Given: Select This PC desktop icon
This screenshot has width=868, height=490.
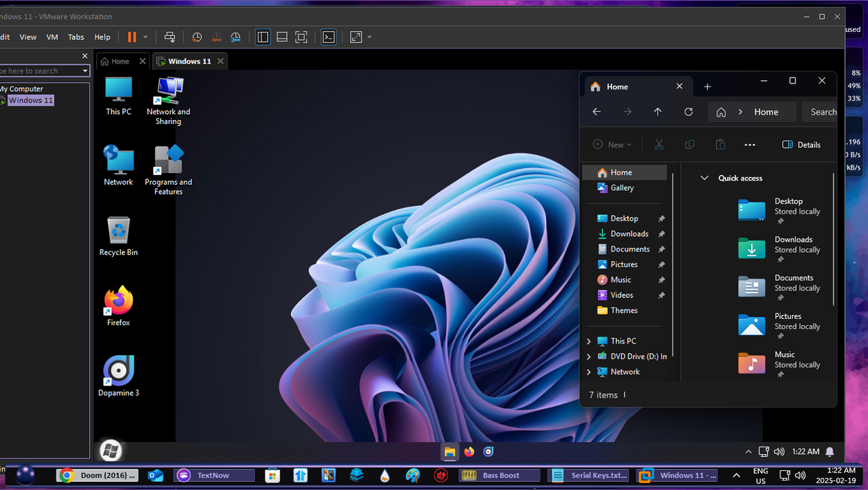Looking at the screenshot, I should [119, 96].
